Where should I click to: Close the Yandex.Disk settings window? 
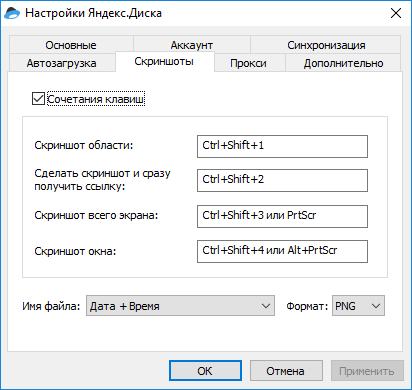[396, 13]
